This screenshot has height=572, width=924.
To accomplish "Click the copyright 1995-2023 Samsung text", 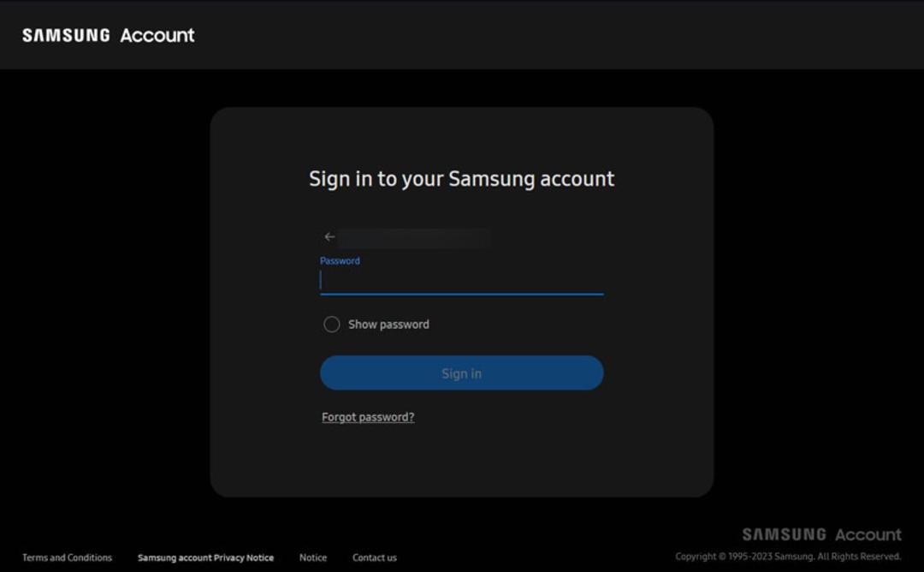I will [788, 556].
